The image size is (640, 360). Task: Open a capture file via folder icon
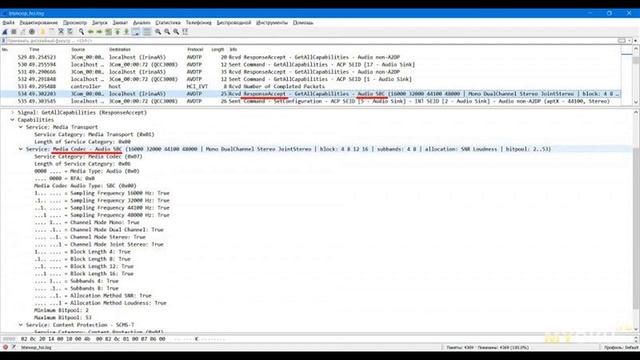[42, 32]
